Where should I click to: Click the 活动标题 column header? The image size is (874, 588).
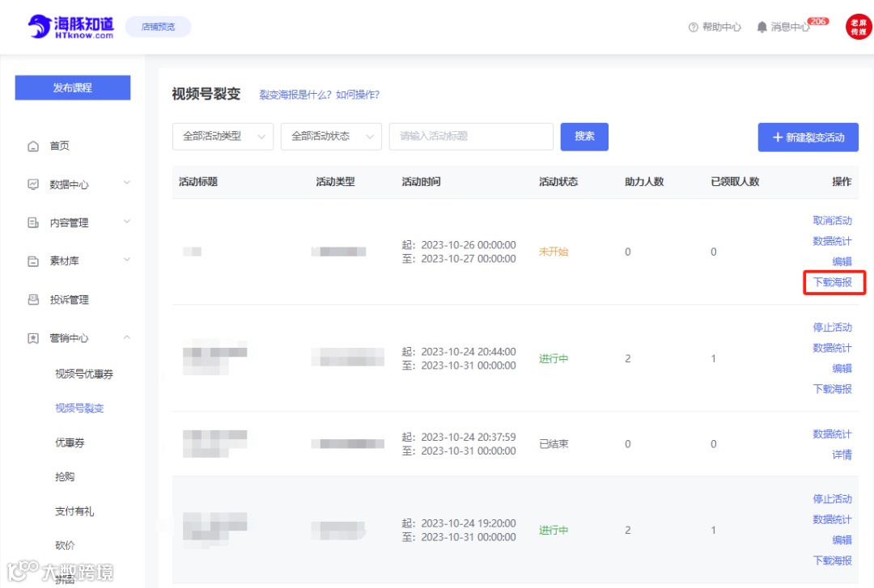click(x=198, y=182)
